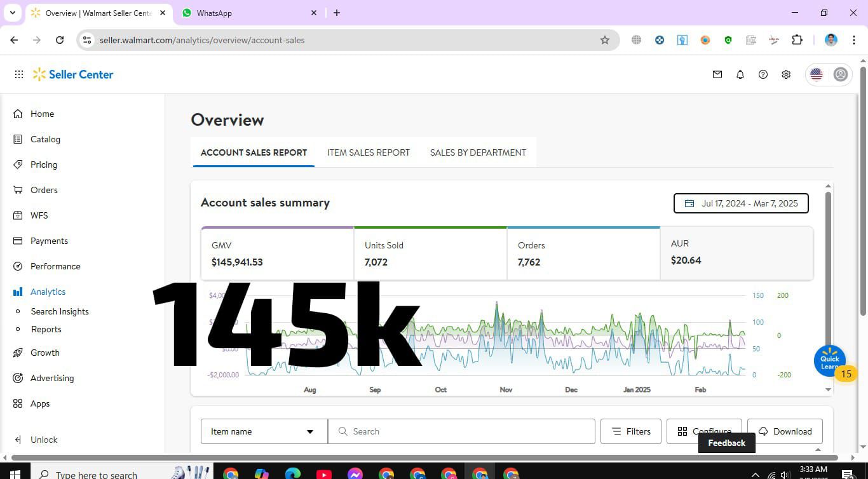Open the Chrome profile avatar
This screenshot has width=868, height=479.
tap(831, 40)
